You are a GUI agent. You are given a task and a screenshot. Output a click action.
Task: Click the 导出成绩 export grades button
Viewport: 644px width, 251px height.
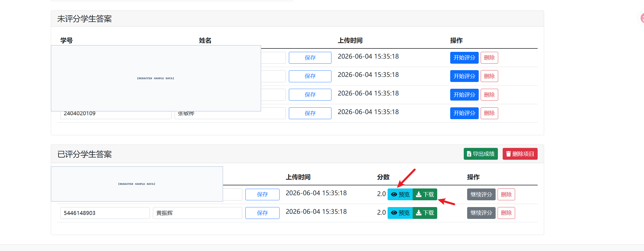481,154
